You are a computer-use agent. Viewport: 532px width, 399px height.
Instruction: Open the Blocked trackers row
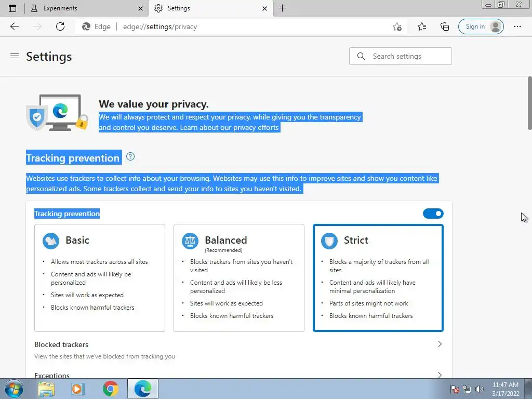(239, 350)
